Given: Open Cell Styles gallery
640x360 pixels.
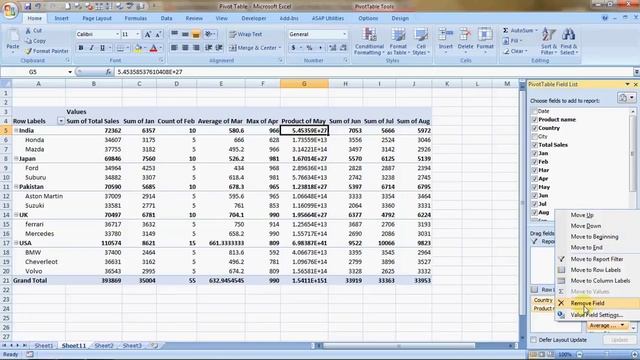Looking at the screenshot, I should point(421,41).
